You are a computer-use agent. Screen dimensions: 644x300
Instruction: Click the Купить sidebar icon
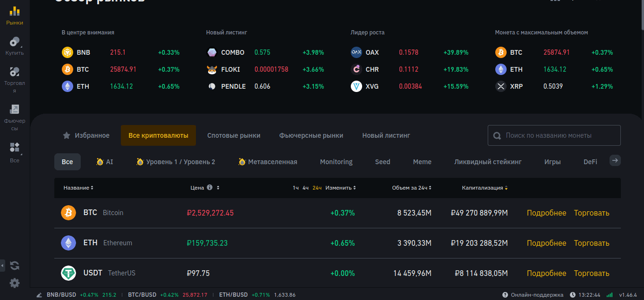(15, 46)
